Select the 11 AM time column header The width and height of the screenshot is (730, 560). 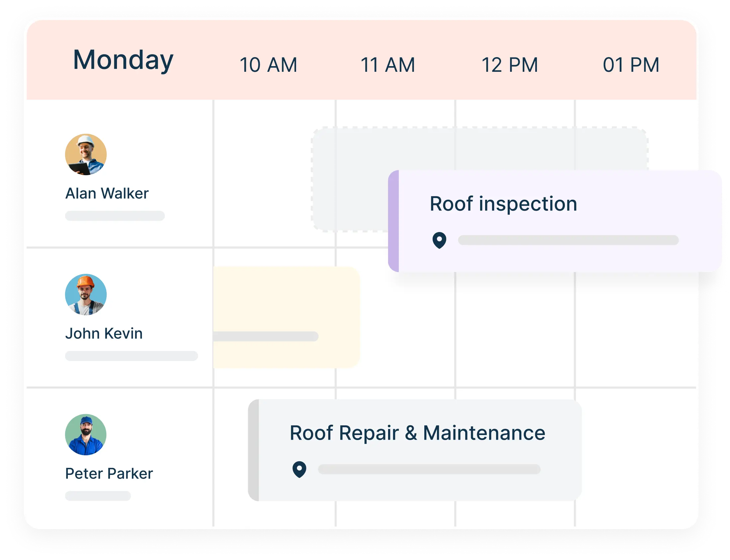pos(388,65)
